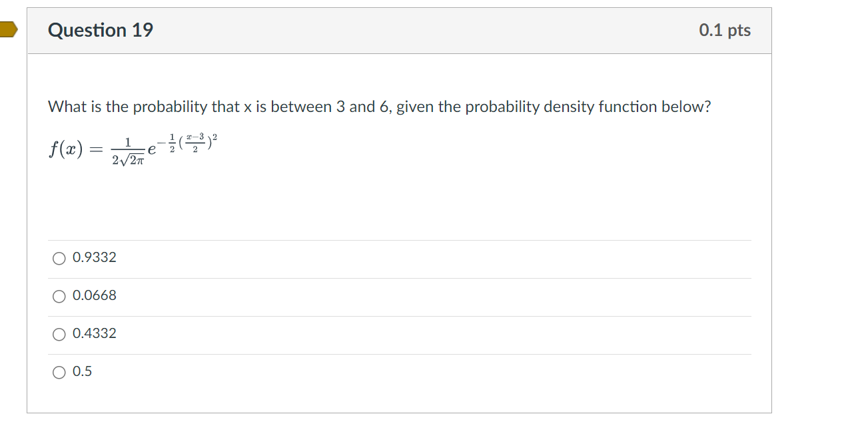The height and width of the screenshot is (424, 868).
Task: Click the Question 19 header text
Action: pos(101,30)
